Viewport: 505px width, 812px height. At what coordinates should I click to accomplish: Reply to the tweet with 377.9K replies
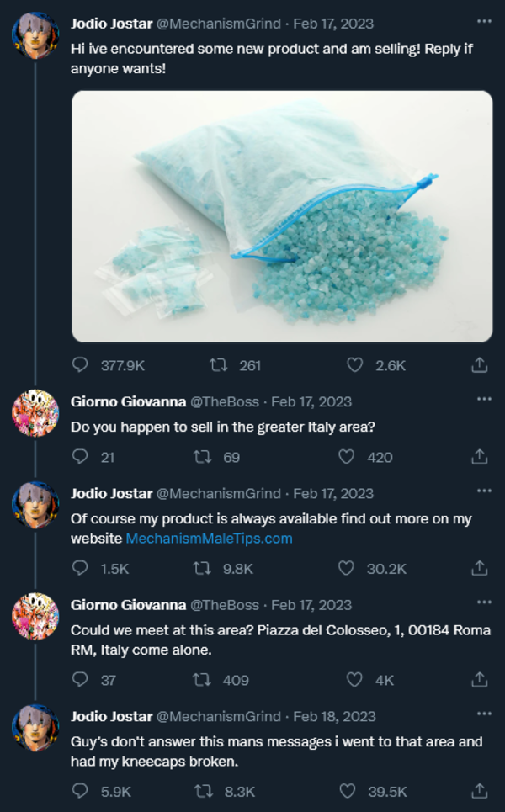point(81,365)
